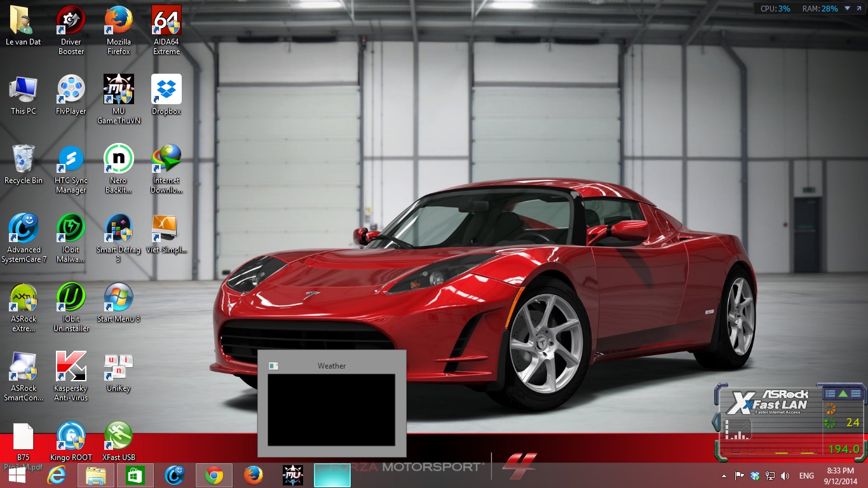Open the Mozilla Firefox desktop shortcut

[119, 29]
